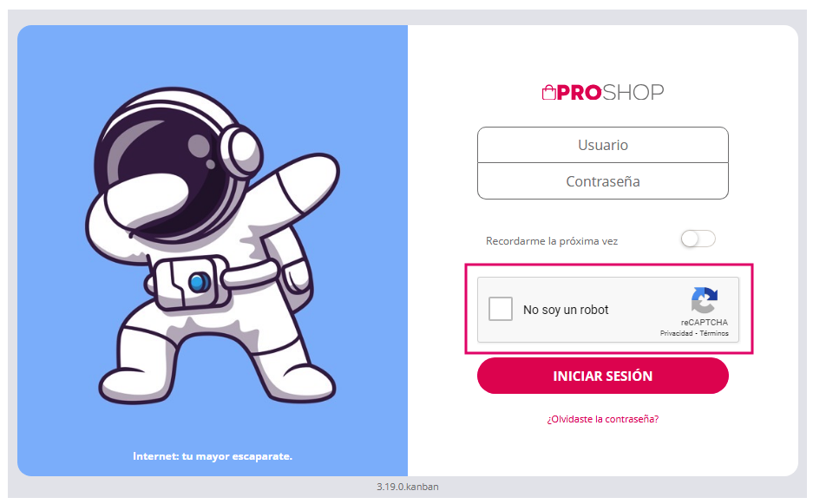Image resolution: width=813 pixels, height=504 pixels.
Task: Toggle the Recordarme la próxima vez switch
Action: [698, 239]
